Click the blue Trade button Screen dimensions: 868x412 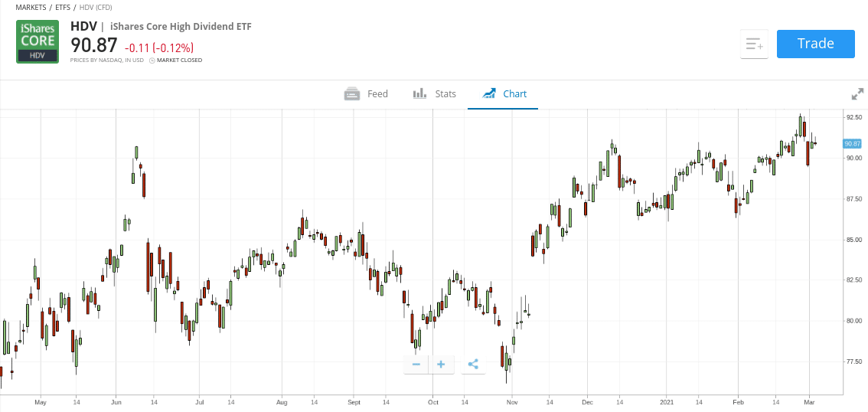click(x=815, y=44)
